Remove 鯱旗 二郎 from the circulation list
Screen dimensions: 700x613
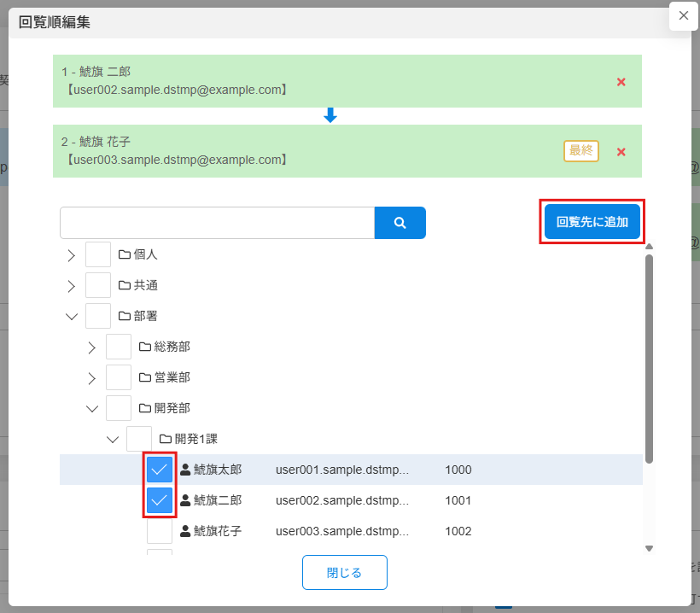pos(621,82)
